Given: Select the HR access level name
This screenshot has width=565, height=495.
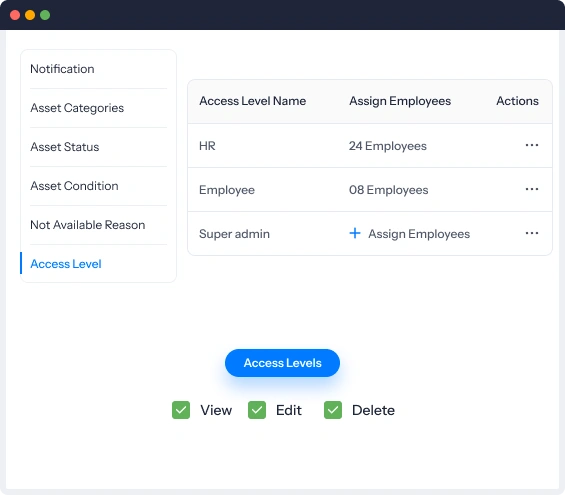Looking at the screenshot, I should point(207,146).
